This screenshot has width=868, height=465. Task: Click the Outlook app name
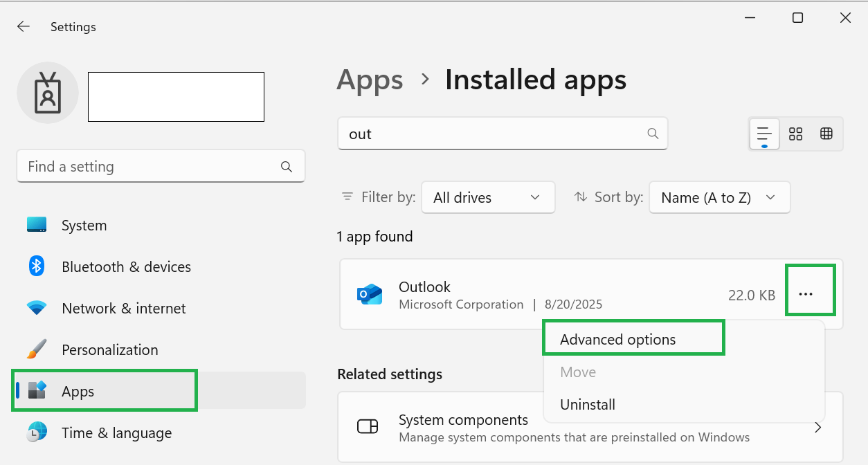pyautogui.click(x=424, y=286)
